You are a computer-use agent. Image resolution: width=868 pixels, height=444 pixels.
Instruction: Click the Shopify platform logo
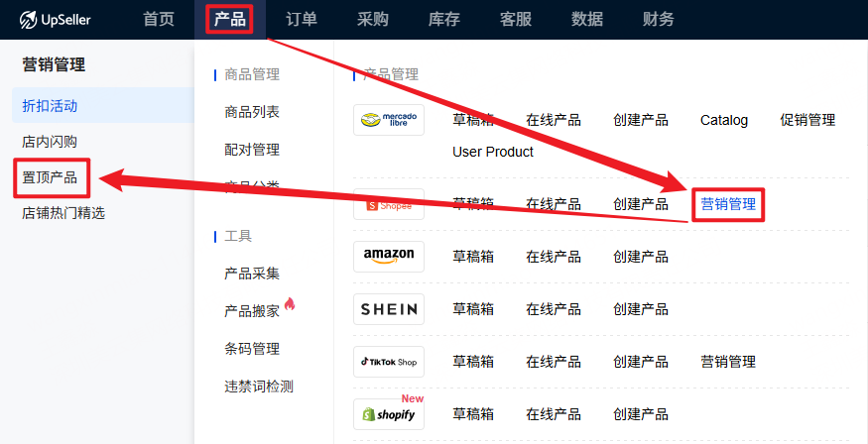point(389,414)
